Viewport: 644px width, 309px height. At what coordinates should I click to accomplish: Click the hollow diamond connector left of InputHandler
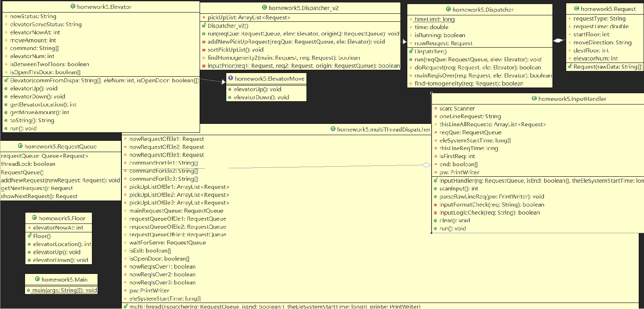(425, 165)
